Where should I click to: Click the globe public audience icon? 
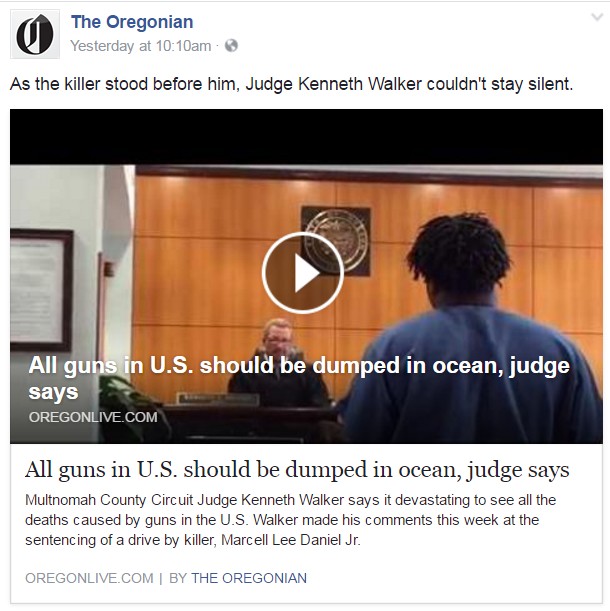coord(232,46)
